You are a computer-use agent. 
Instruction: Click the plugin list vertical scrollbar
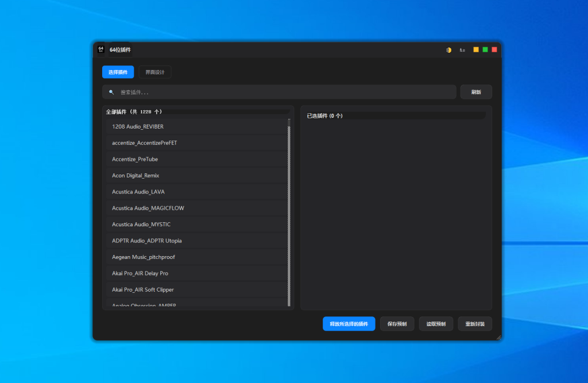[289, 212]
